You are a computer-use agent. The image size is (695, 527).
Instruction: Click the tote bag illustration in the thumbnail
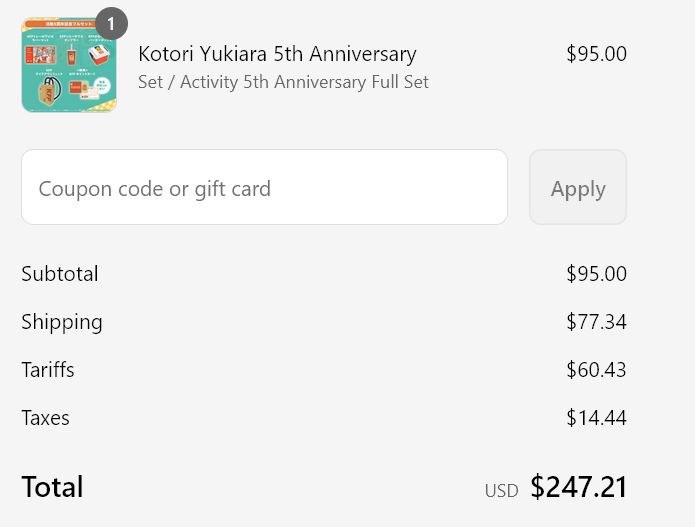pos(48,93)
